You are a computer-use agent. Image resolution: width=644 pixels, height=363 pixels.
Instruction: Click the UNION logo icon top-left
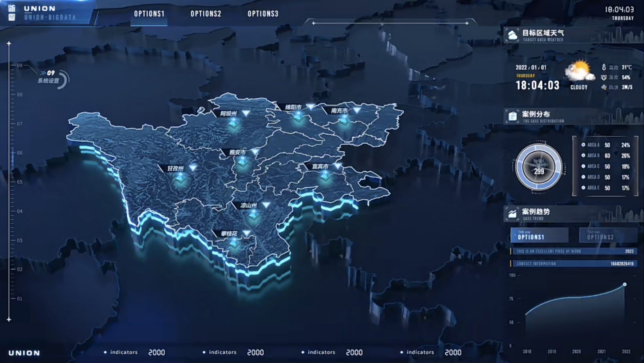(12, 13)
